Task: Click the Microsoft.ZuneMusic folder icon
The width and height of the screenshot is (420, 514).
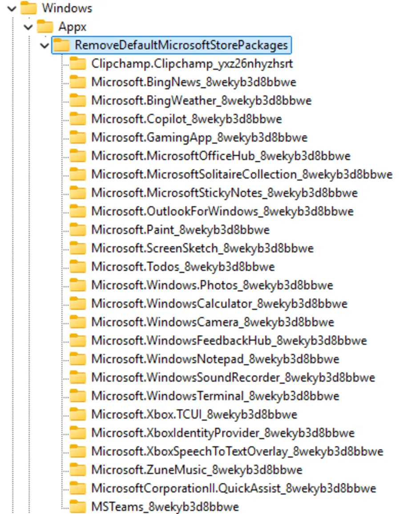Action: point(77,469)
